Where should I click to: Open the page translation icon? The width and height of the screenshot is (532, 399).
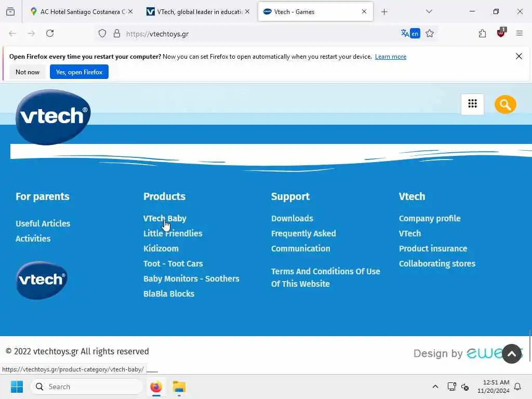click(410, 33)
